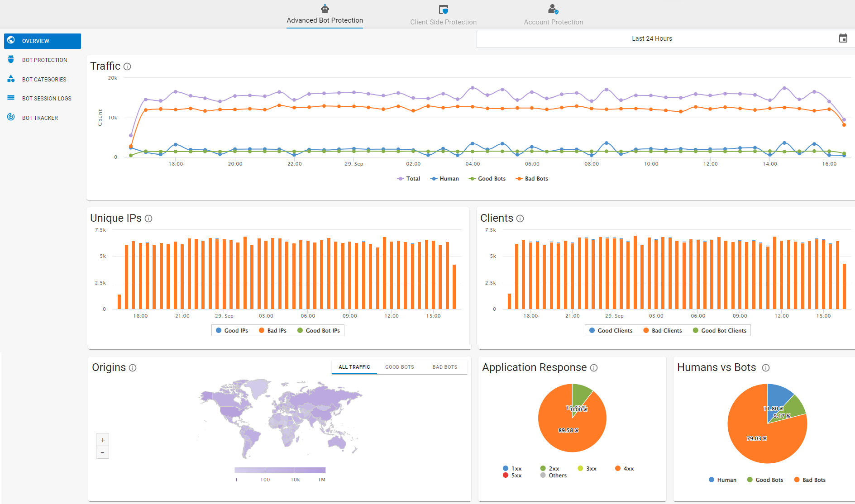
Task: Open the Last 24 Hours time range selector
Action: point(652,38)
